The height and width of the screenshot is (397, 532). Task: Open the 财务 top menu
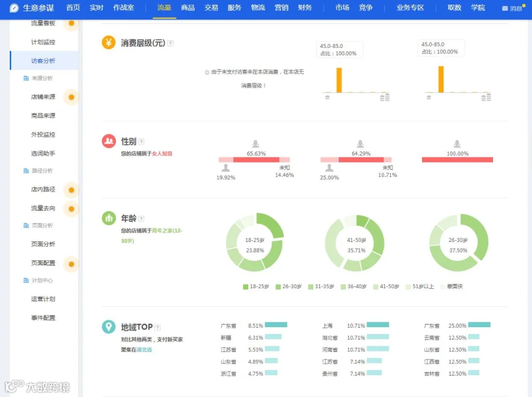pyautogui.click(x=304, y=8)
